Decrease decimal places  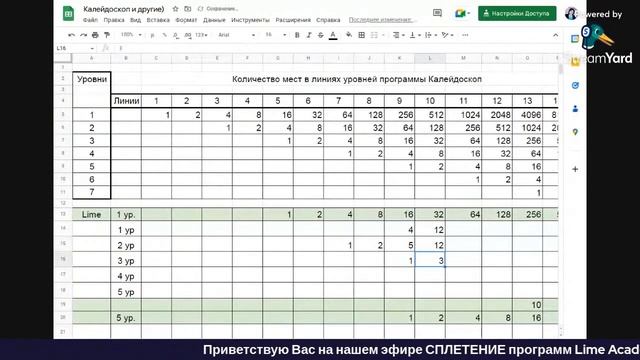point(176,35)
